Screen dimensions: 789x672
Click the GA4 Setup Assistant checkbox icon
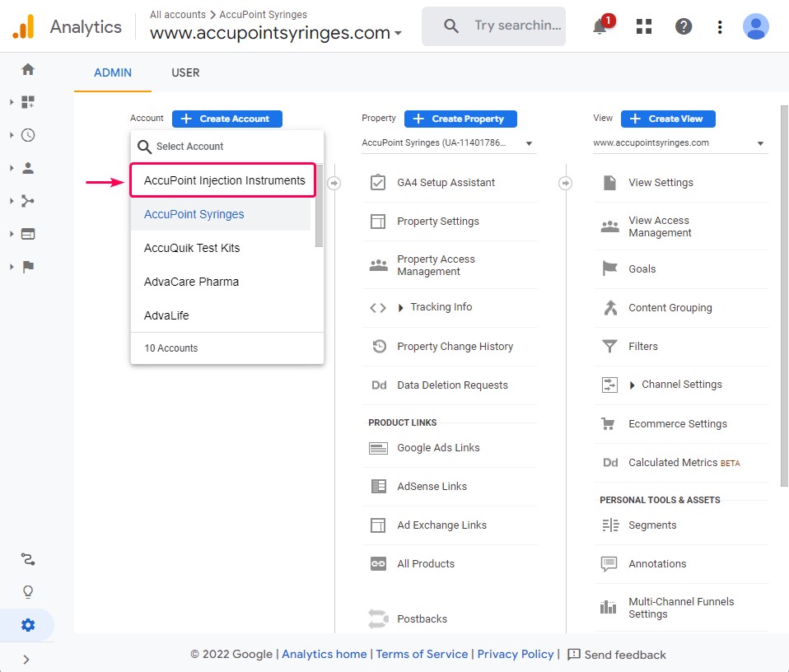click(x=378, y=182)
